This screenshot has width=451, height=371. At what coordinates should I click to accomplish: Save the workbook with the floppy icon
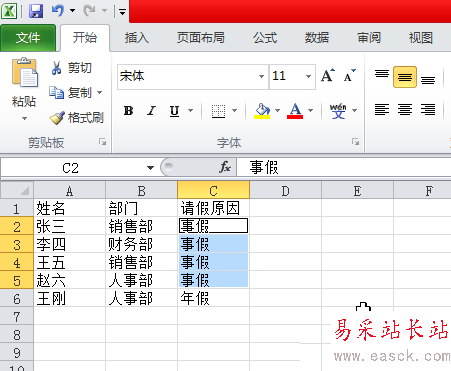pyautogui.click(x=36, y=11)
